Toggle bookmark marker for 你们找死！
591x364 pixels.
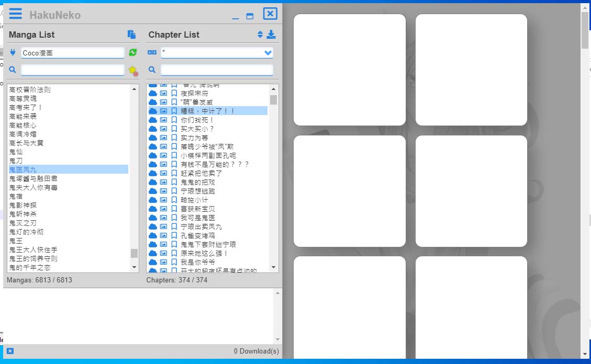(174, 120)
